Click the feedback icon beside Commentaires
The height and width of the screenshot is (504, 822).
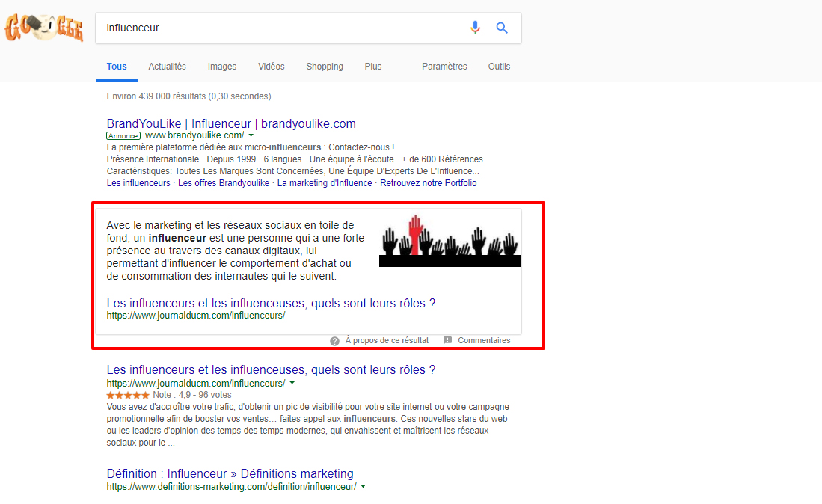448,341
